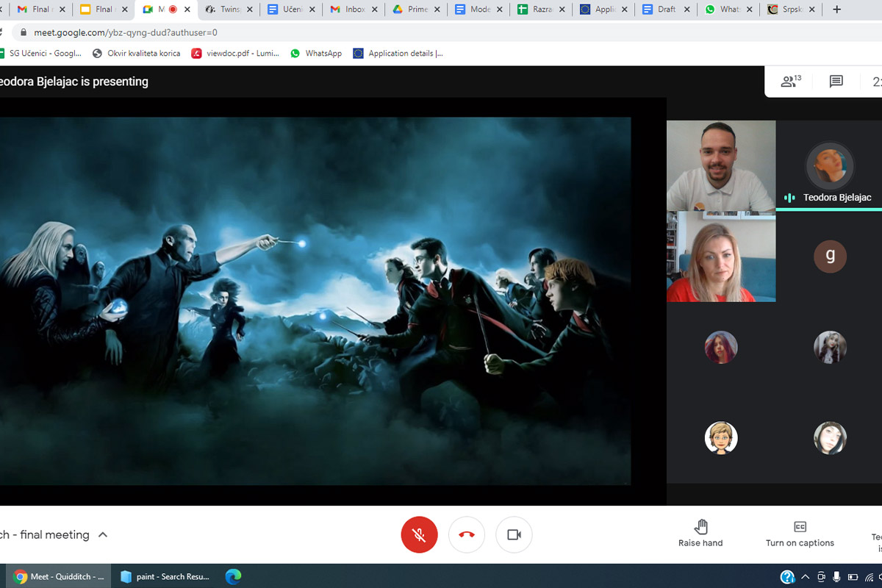Screen dimensions: 882x588
Task: View site info via the lock icon
Action: (x=24, y=32)
